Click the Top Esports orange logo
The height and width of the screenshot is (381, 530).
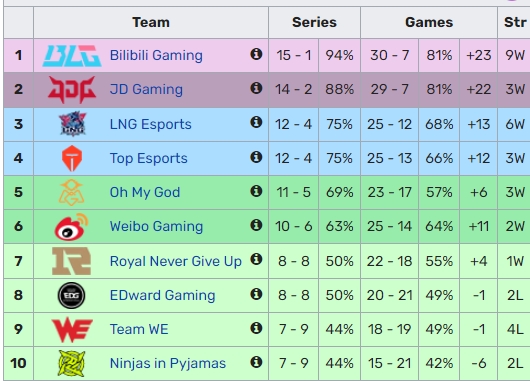[72, 158]
